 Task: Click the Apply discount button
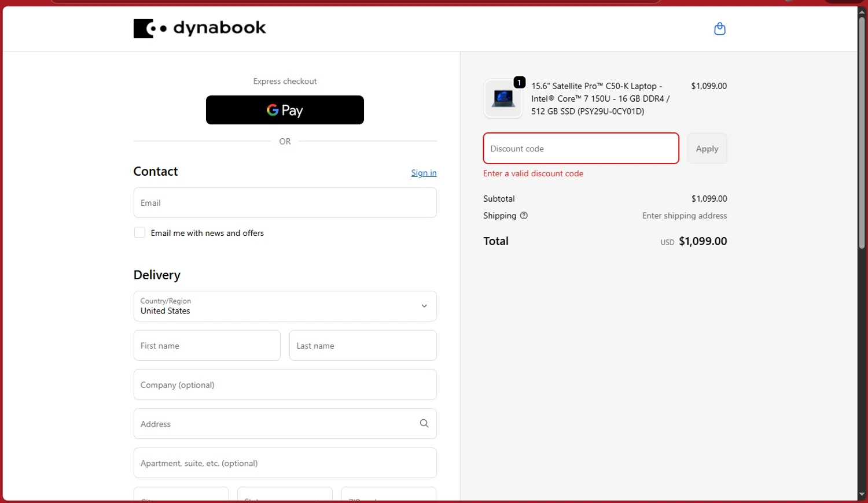pyautogui.click(x=707, y=149)
